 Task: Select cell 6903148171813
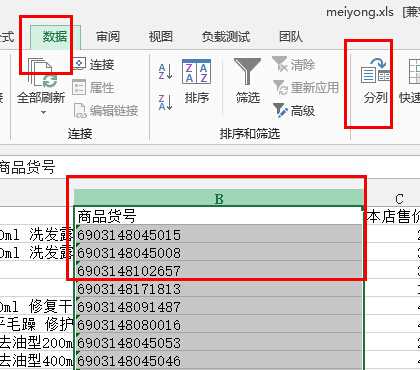click(x=219, y=288)
